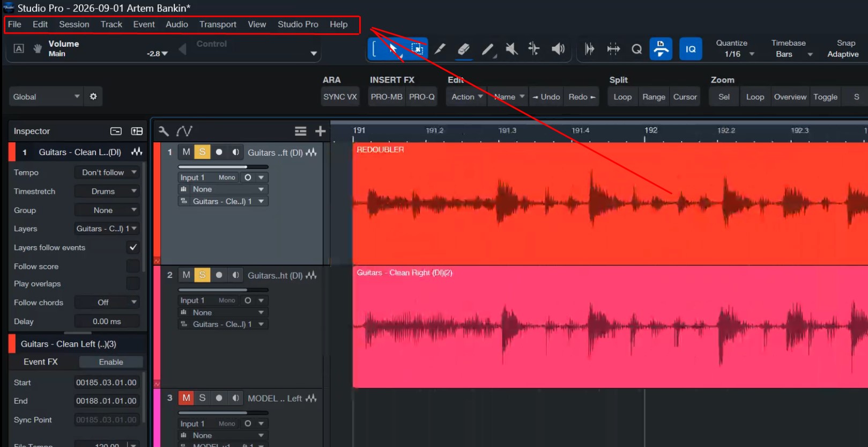Click Event FX Enable button
Image resolution: width=868 pixels, height=447 pixels.
(x=111, y=362)
